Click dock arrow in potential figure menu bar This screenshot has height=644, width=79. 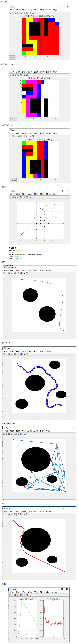75,351
